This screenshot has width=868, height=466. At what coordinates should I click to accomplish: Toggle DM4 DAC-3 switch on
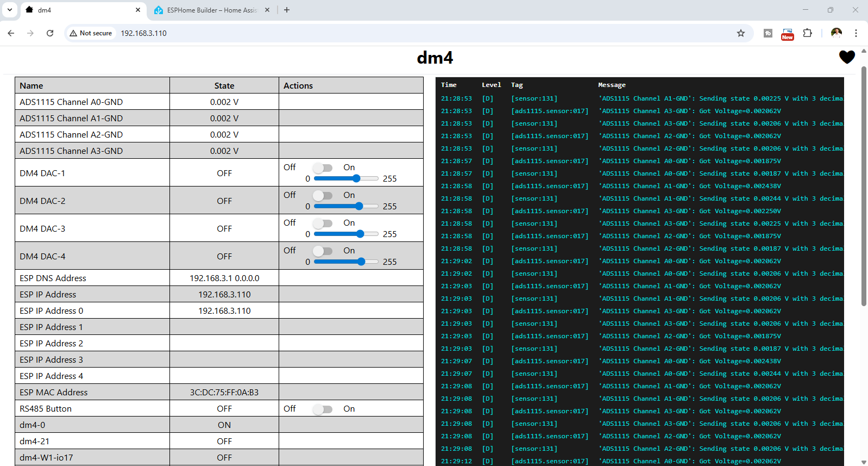[x=323, y=223]
